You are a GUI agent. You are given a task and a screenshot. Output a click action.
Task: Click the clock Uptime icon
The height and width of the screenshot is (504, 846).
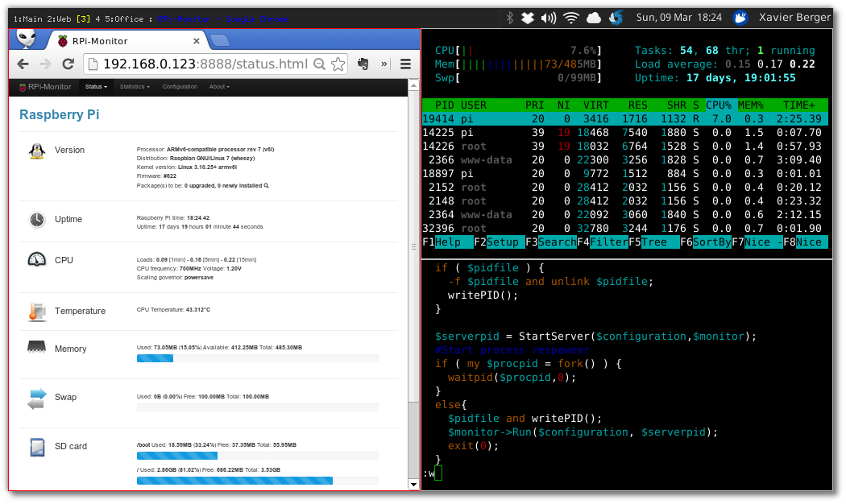coord(37,220)
